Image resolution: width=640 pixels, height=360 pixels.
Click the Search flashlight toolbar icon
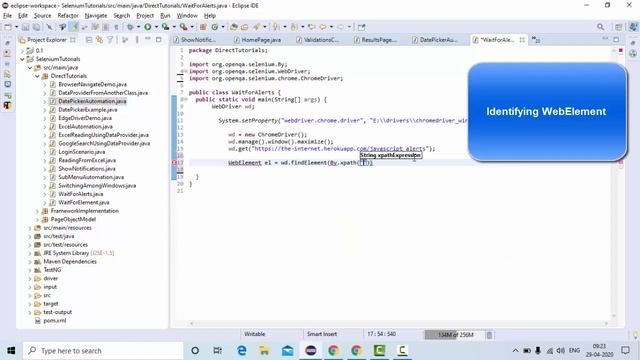tap(257, 27)
